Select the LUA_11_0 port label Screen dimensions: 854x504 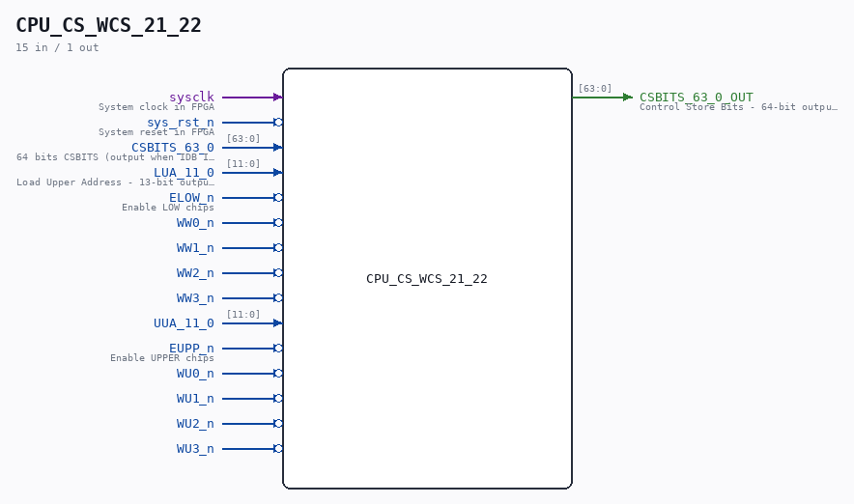pos(185,173)
